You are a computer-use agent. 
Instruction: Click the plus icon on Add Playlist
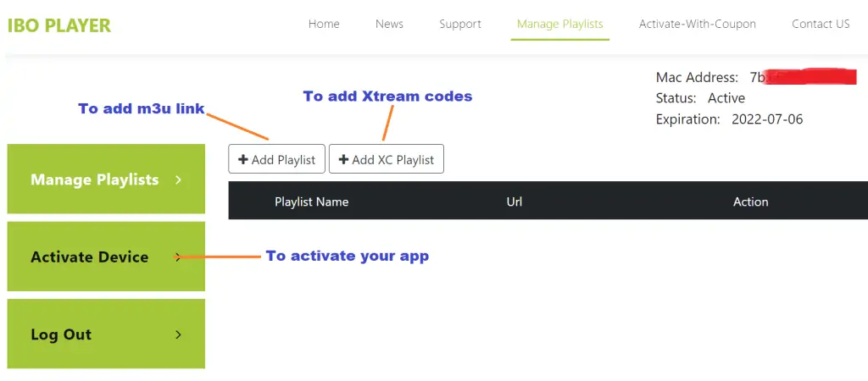[243, 159]
